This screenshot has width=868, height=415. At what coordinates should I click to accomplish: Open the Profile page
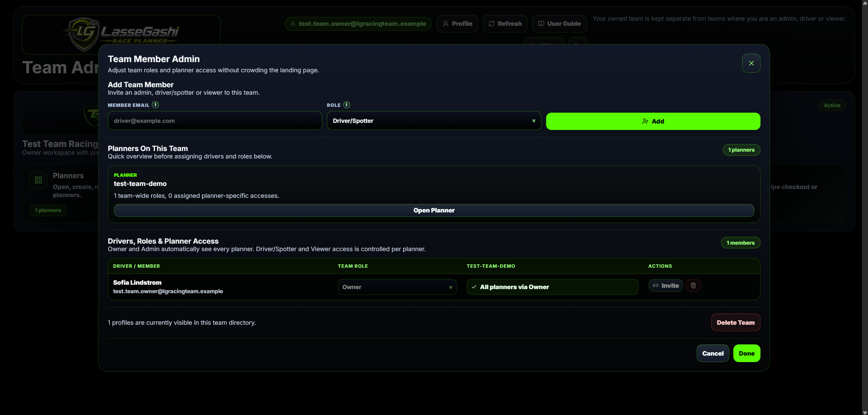click(x=457, y=24)
